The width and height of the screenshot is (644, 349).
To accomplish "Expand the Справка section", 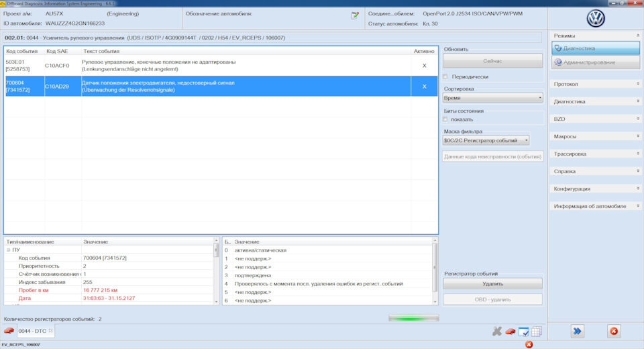I will click(x=595, y=171).
